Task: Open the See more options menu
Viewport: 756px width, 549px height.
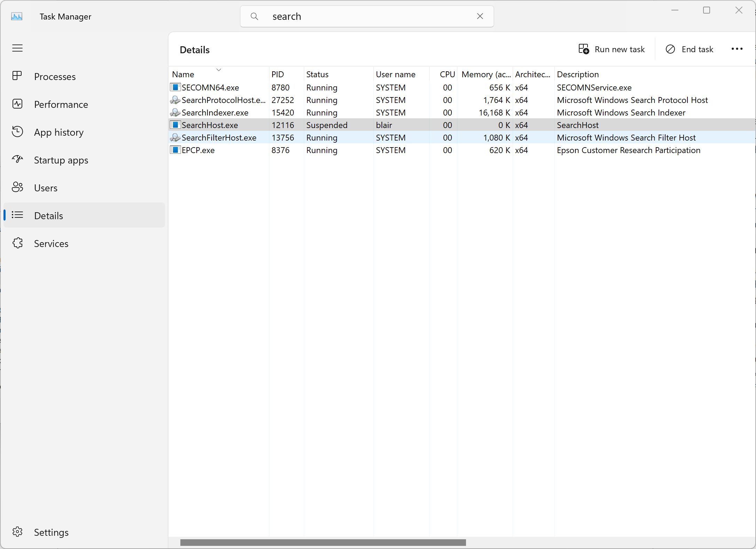Action: 737,49
